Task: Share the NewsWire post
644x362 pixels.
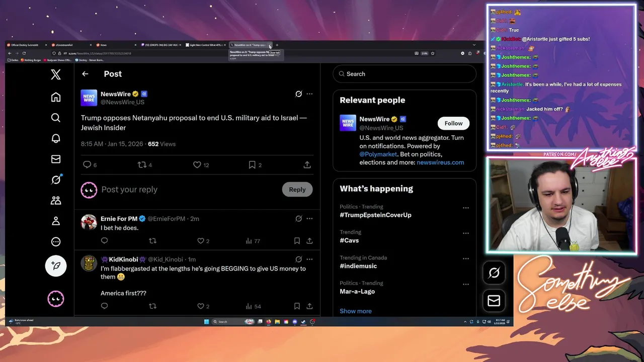Action: point(307,165)
